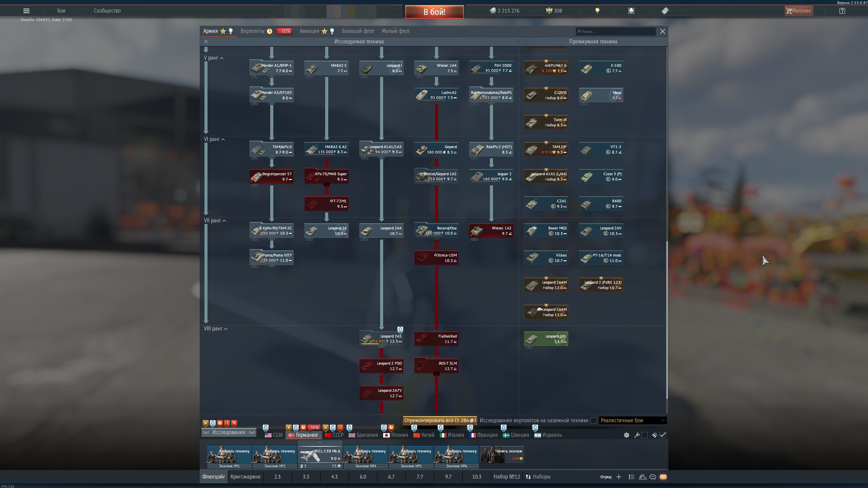
Task: Toggle the auto-repair wrench checkbox
Action: 645,435
